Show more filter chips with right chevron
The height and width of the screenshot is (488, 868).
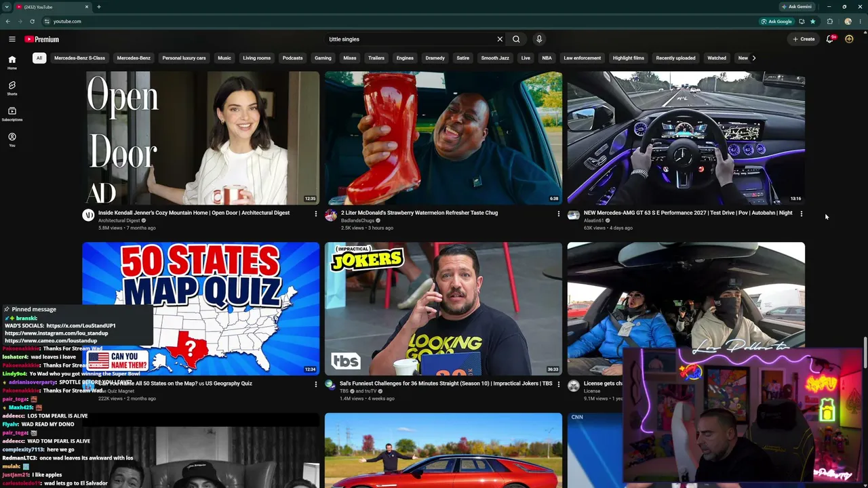753,58
